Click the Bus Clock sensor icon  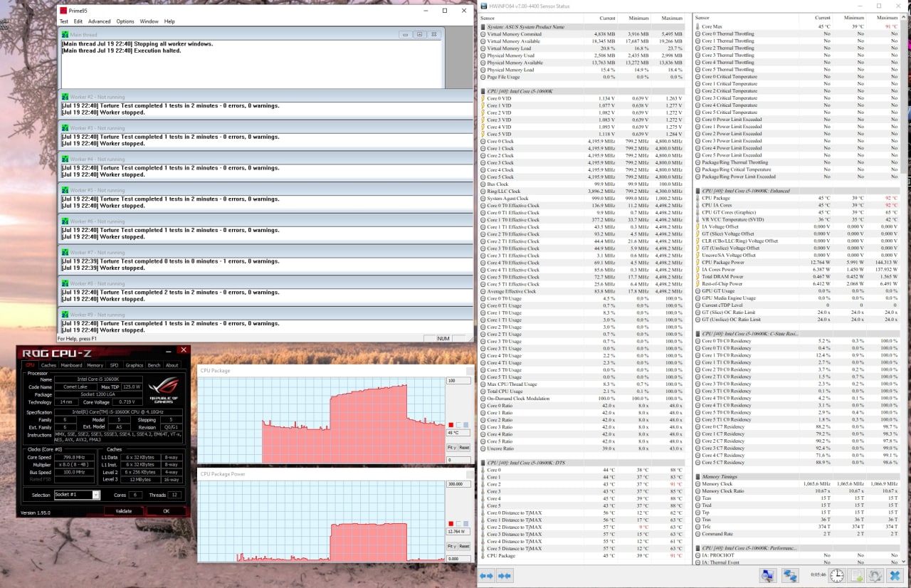coord(483,184)
